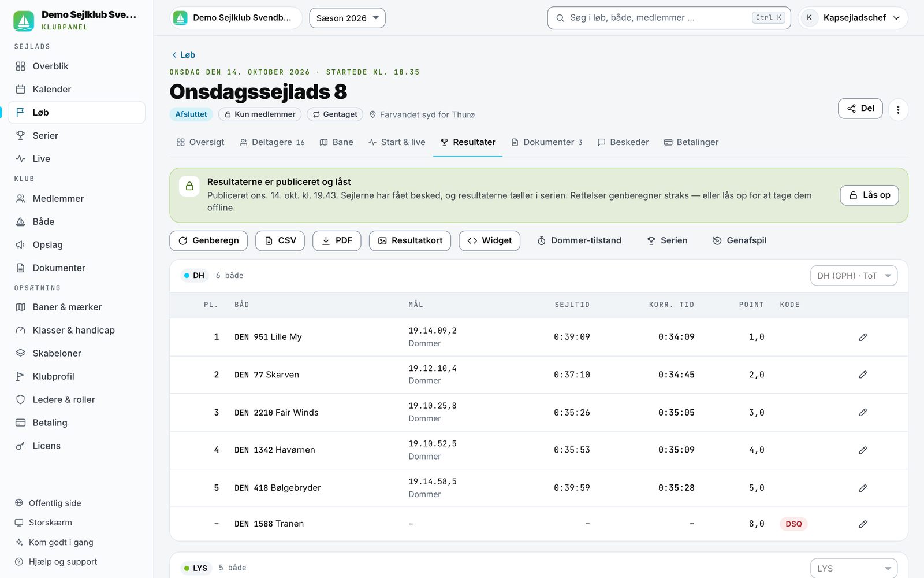Switch to the Dokumenter tab
Image resolution: width=924 pixels, height=578 pixels.
pos(547,142)
